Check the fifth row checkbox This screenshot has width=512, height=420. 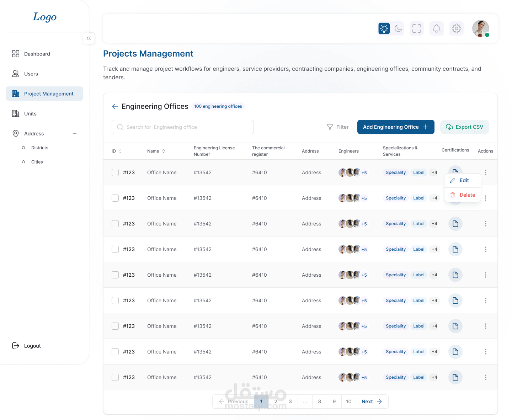pos(115,275)
